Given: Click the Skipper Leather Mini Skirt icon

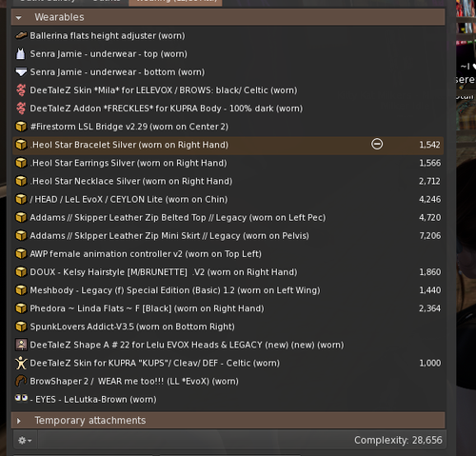Looking at the screenshot, I should click(x=21, y=235).
